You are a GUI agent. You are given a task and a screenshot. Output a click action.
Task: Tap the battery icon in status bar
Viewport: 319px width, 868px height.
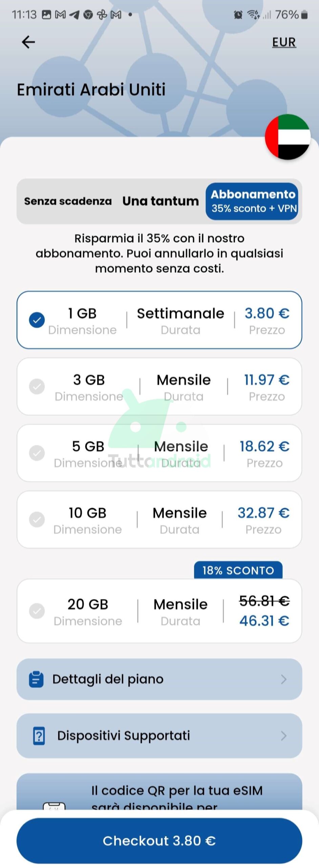[304, 15]
